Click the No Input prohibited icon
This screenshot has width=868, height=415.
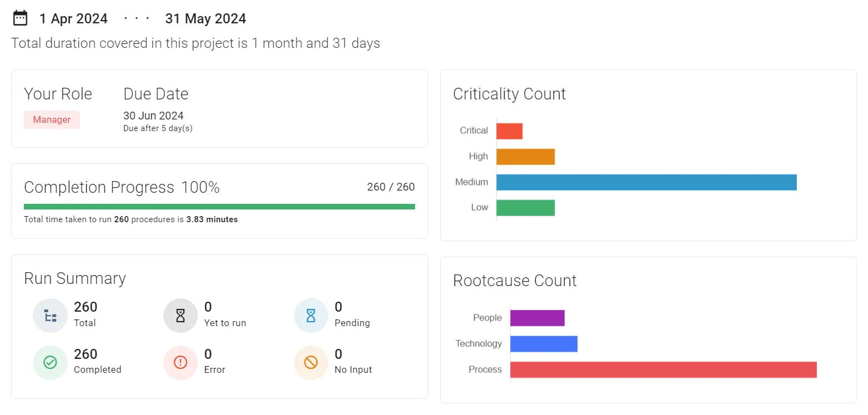311,363
